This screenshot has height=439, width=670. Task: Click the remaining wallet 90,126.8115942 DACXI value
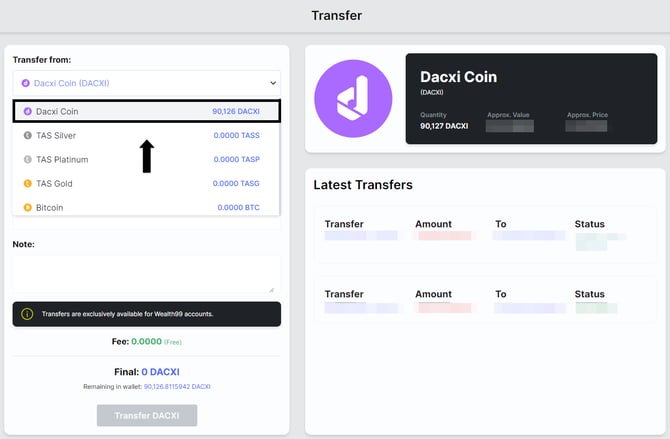177,386
